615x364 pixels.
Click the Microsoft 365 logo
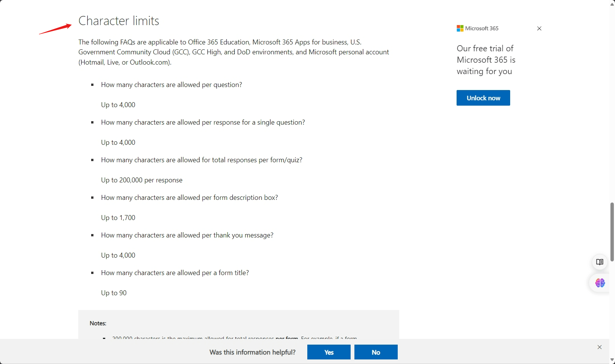click(477, 28)
